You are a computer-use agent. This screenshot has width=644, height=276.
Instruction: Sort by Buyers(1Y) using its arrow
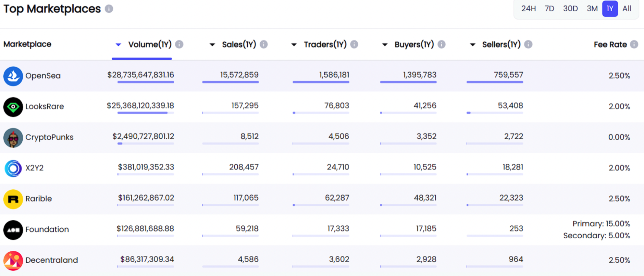pos(385,45)
